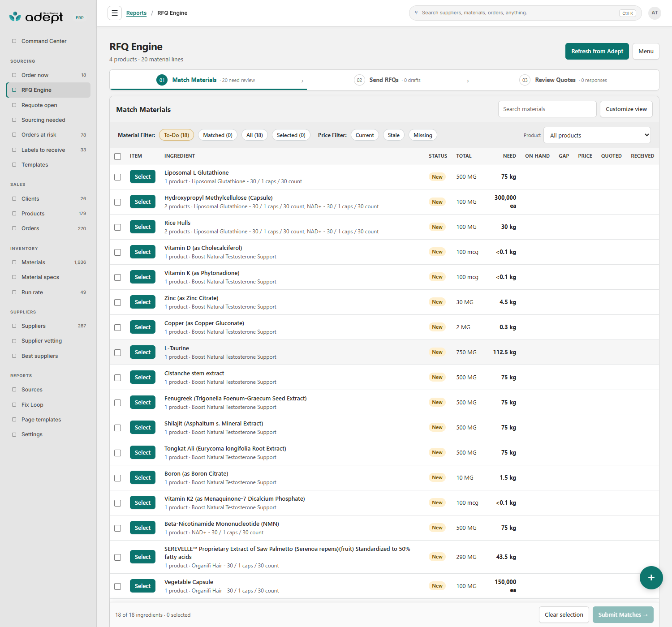672x627 pixels.
Task: Check the Liposomal L Glutathione row checkbox
Action: point(117,177)
